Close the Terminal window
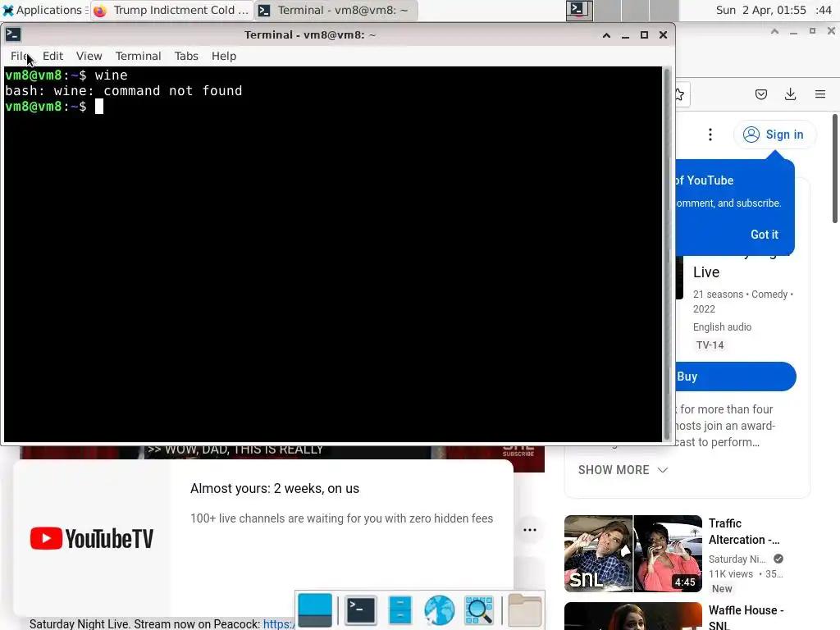Screen dimensions: 840x630 coord(663,34)
